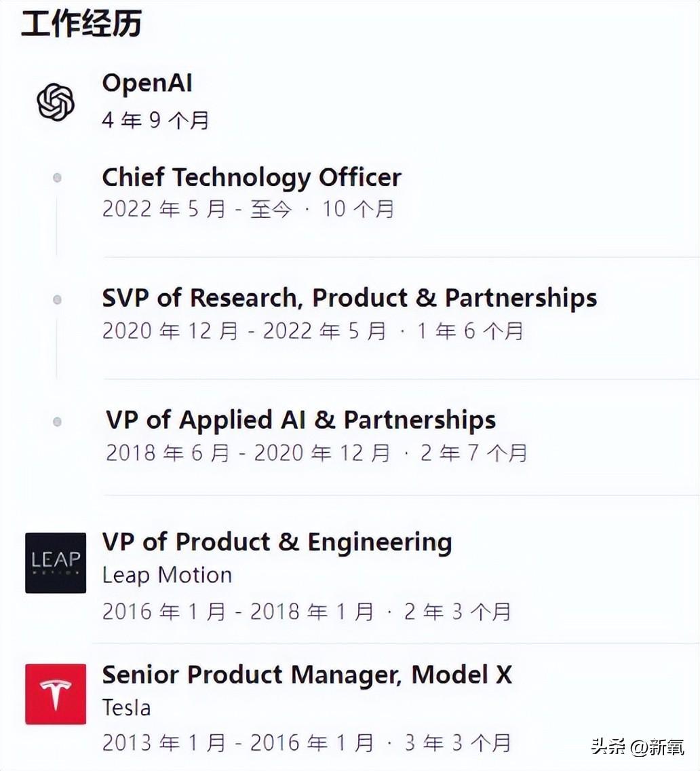This screenshot has height=771, width=700.
Task: Click VP of Applied AI & Partnerships
Action: (301, 420)
